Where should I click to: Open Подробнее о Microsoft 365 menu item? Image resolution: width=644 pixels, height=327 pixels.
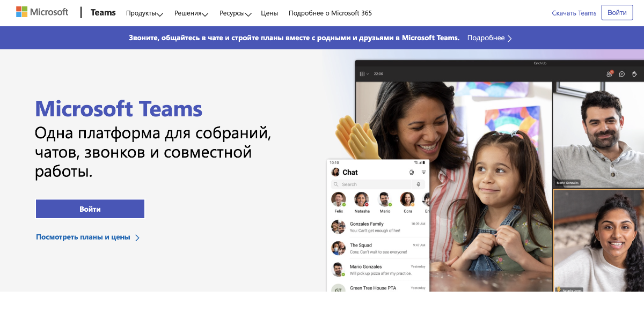tap(330, 13)
